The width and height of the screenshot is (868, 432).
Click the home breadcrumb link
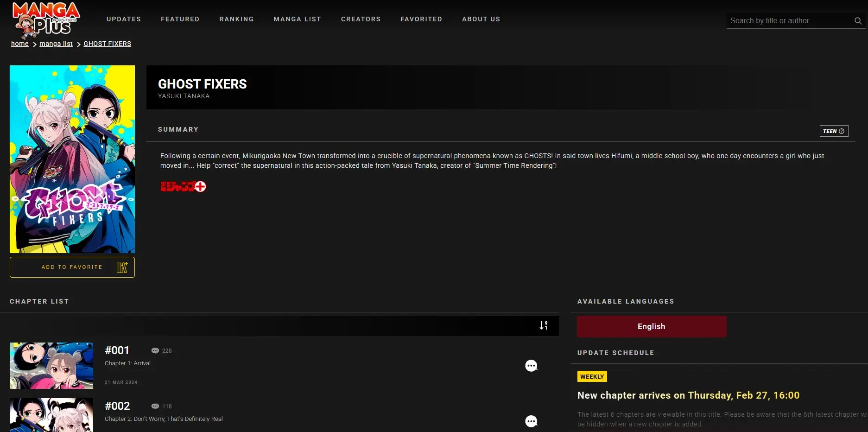[20, 44]
